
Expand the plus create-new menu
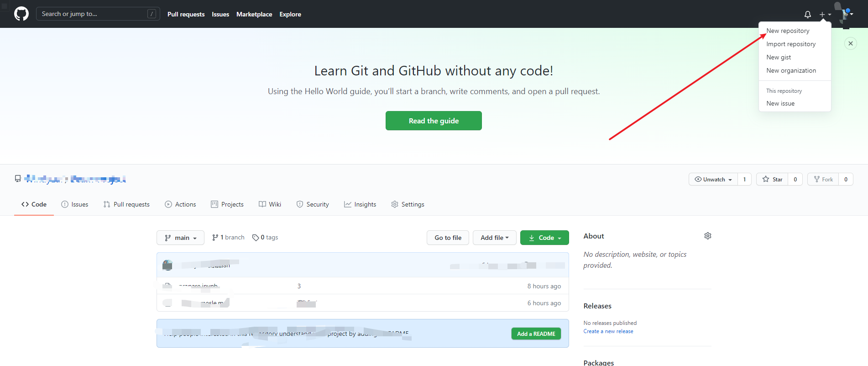(825, 14)
